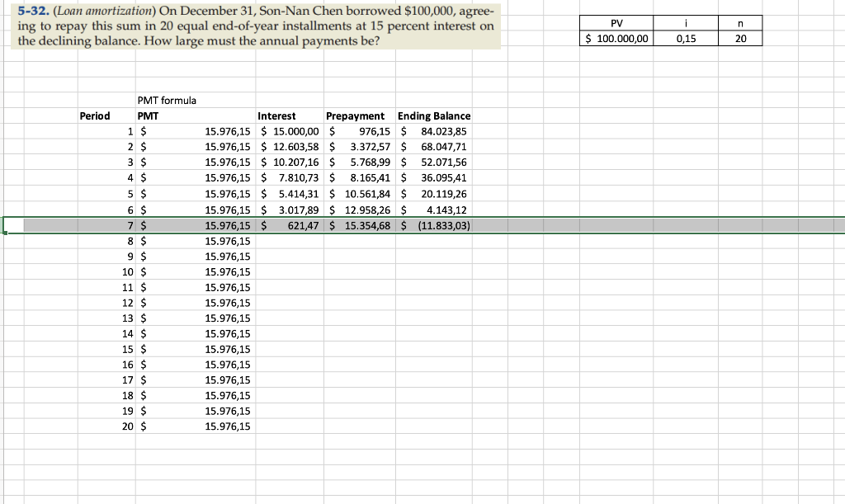Image resolution: width=845 pixels, height=504 pixels.
Task: Select the PMT column header
Action: click(x=196, y=115)
